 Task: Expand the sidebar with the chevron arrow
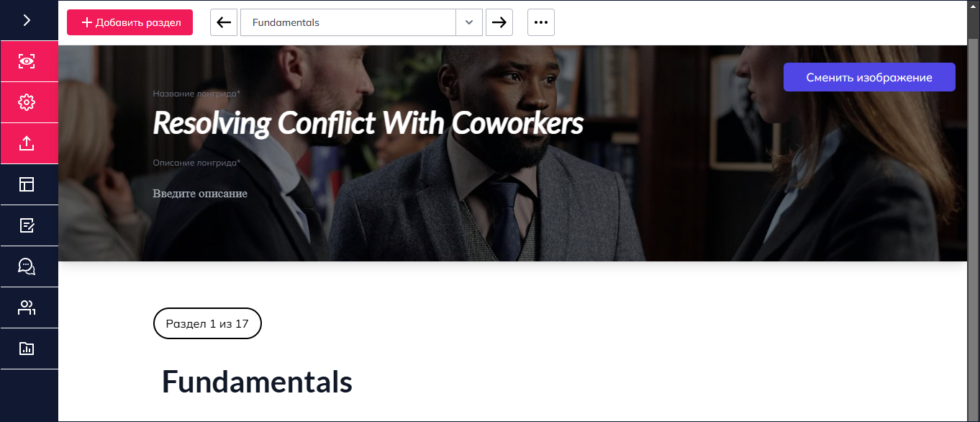[x=27, y=20]
